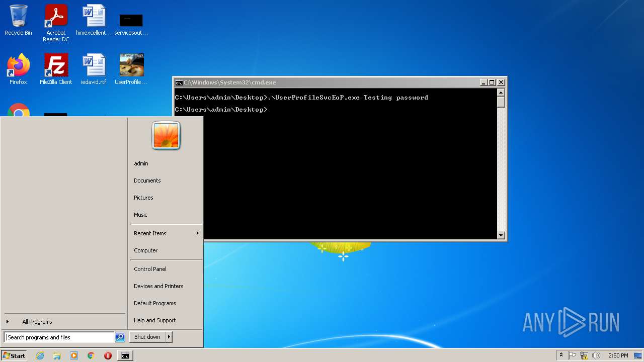Image resolution: width=644 pixels, height=362 pixels.
Task: Maximize the cmd.exe window
Action: 492,82
